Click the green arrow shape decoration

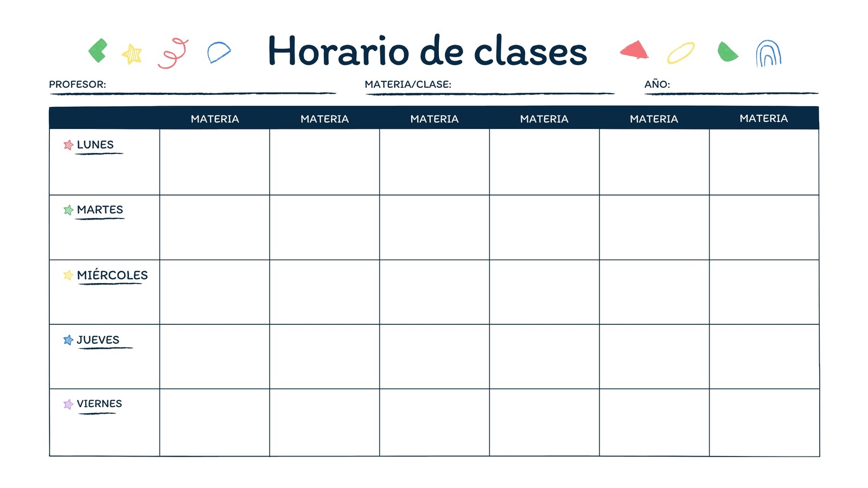tap(98, 50)
